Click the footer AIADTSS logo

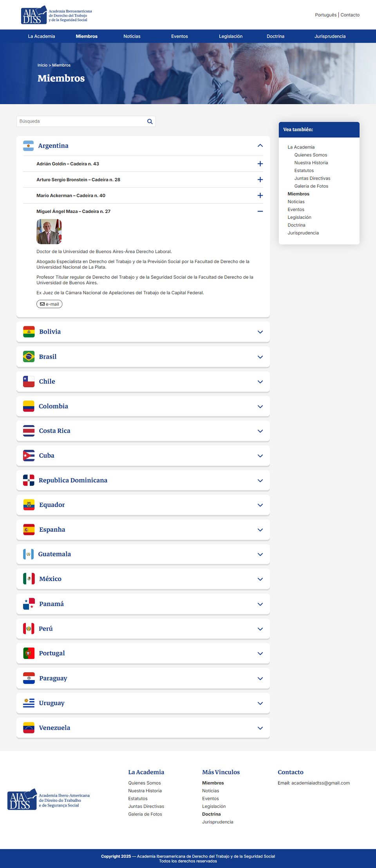(49, 799)
